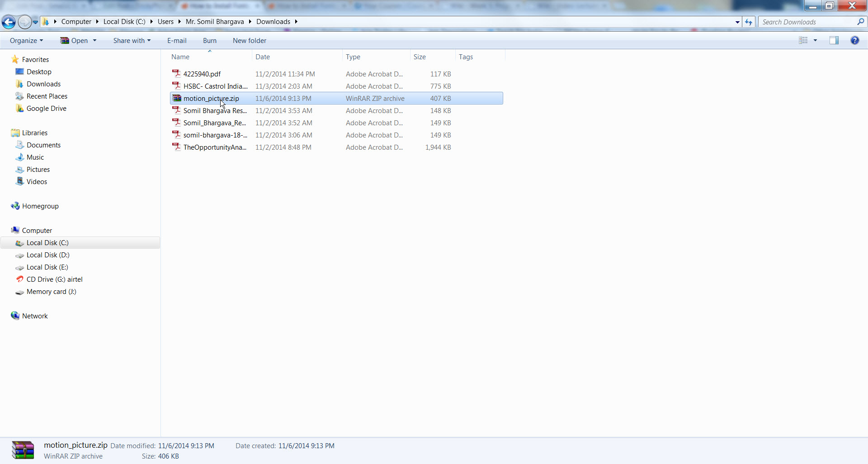Sort files by the Size column
Screen dimensions: 868x464
click(420, 57)
